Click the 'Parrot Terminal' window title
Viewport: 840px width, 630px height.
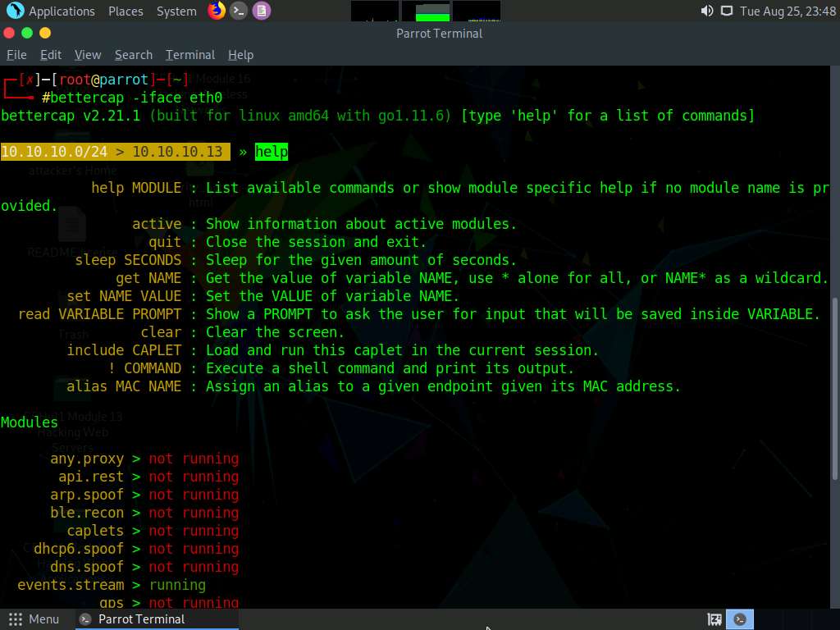[440, 33]
